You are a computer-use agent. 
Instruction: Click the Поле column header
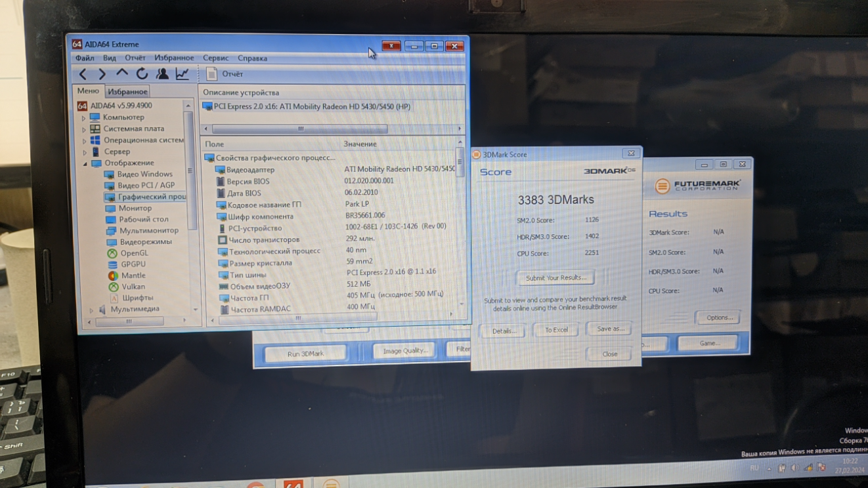pos(214,144)
